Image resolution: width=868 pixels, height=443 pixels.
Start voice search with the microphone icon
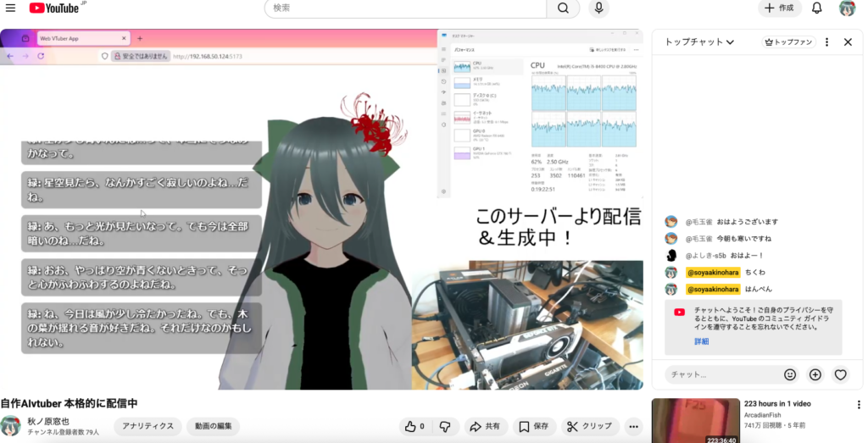tap(599, 8)
